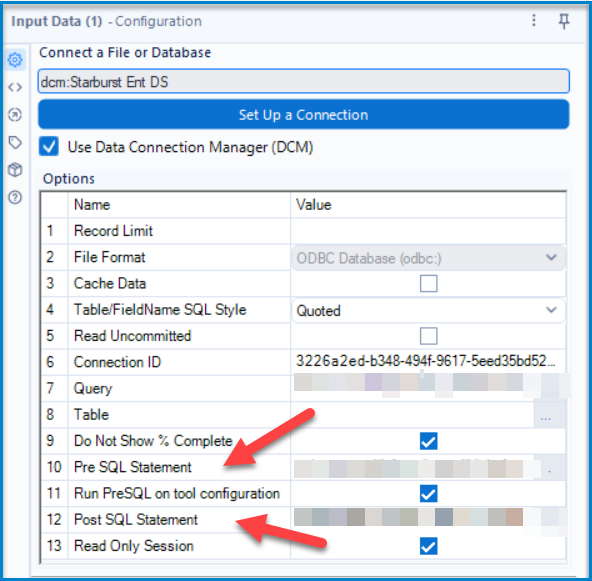The width and height of the screenshot is (592, 581).
Task: Click the Post SQL Statement value cell
Action: [x=428, y=519]
